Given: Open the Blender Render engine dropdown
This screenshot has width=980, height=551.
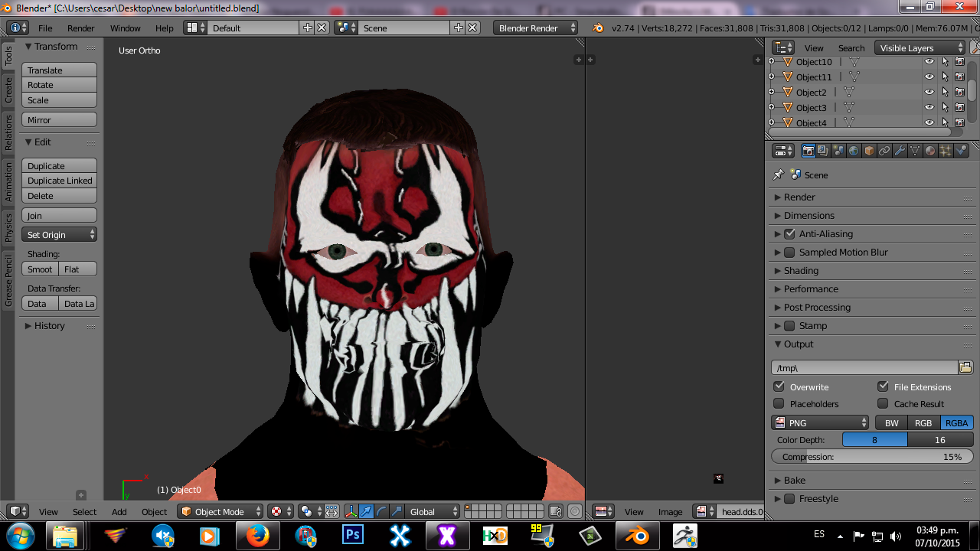Looking at the screenshot, I should click(536, 28).
